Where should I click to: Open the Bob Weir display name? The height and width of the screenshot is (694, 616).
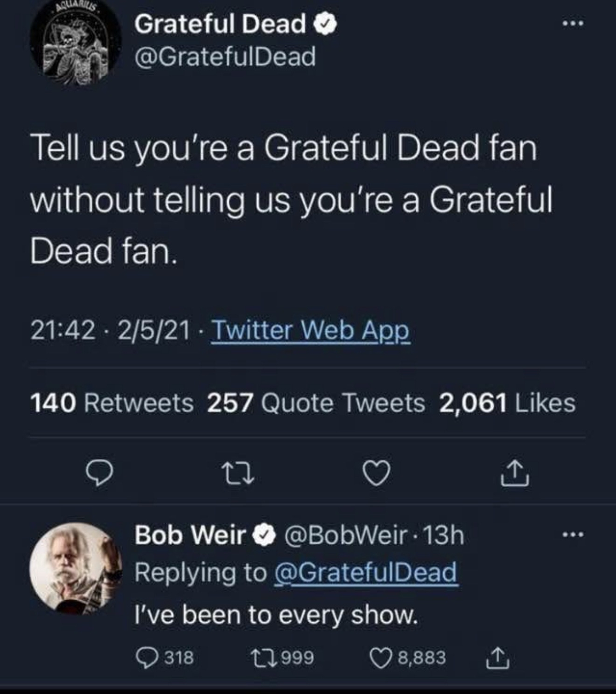point(190,535)
